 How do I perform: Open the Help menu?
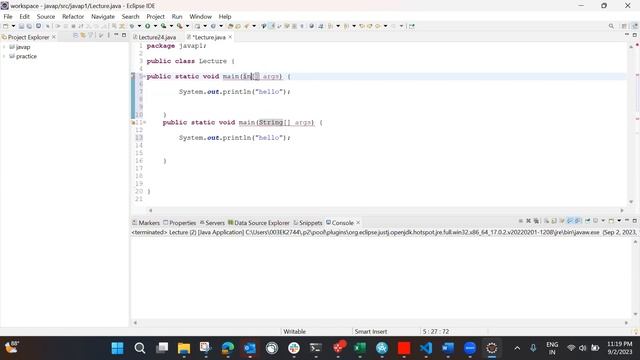tap(225, 17)
